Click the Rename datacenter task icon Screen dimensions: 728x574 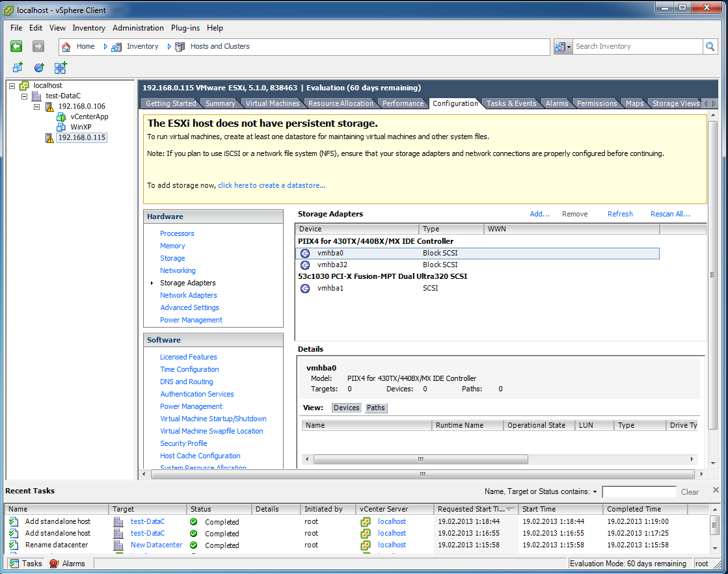pyautogui.click(x=14, y=545)
